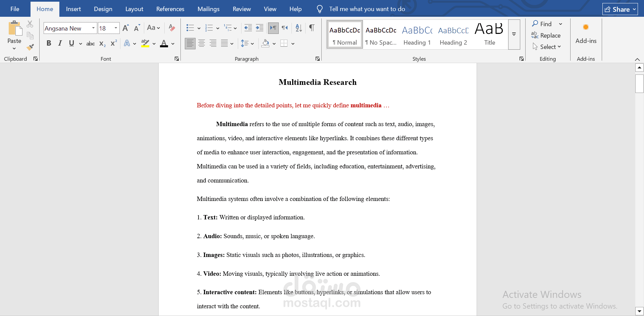The width and height of the screenshot is (644, 316).
Task: Click the Tell me search box
Action: pos(367,9)
